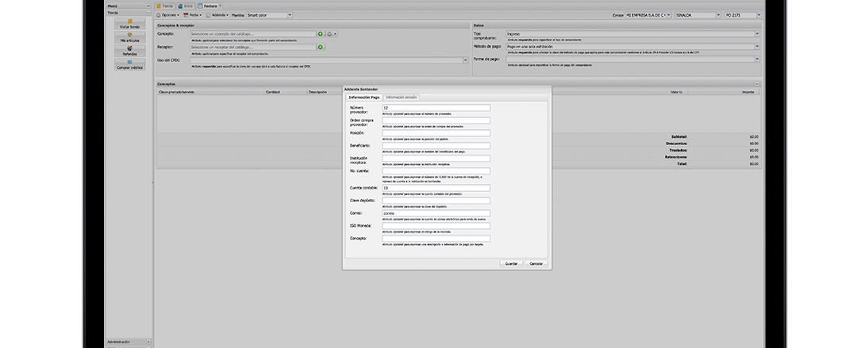Click the Beneficiario input field
Image resolution: width=868 pixels, height=348 pixels.
pos(436,146)
